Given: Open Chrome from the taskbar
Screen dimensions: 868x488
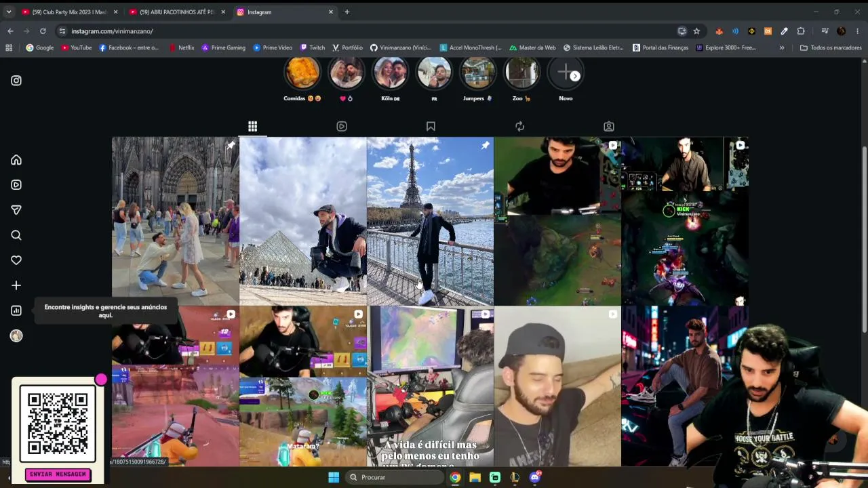Looking at the screenshot, I should tap(455, 477).
